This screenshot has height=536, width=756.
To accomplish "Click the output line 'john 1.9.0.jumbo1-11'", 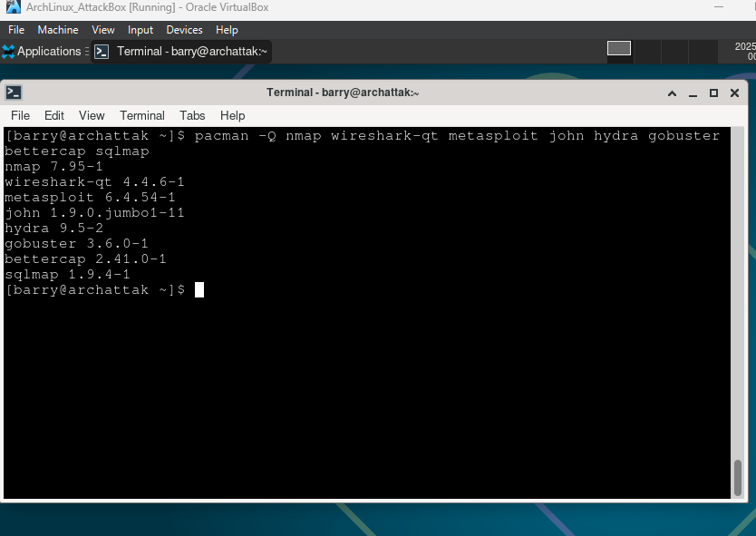I will click(94, 213).
